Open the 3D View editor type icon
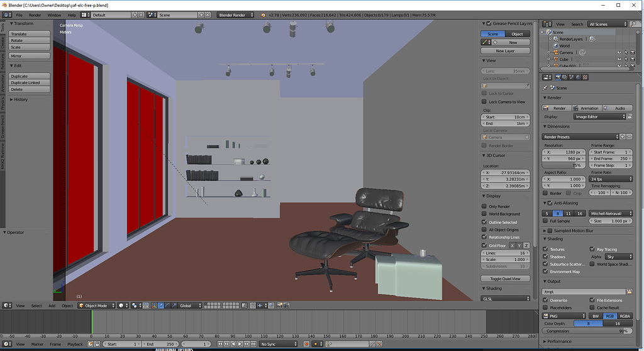 pos(7,305)
